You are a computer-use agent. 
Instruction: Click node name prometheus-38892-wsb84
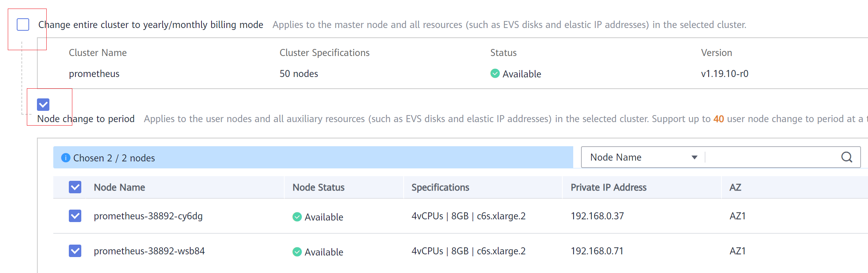[x=149, y=251]
